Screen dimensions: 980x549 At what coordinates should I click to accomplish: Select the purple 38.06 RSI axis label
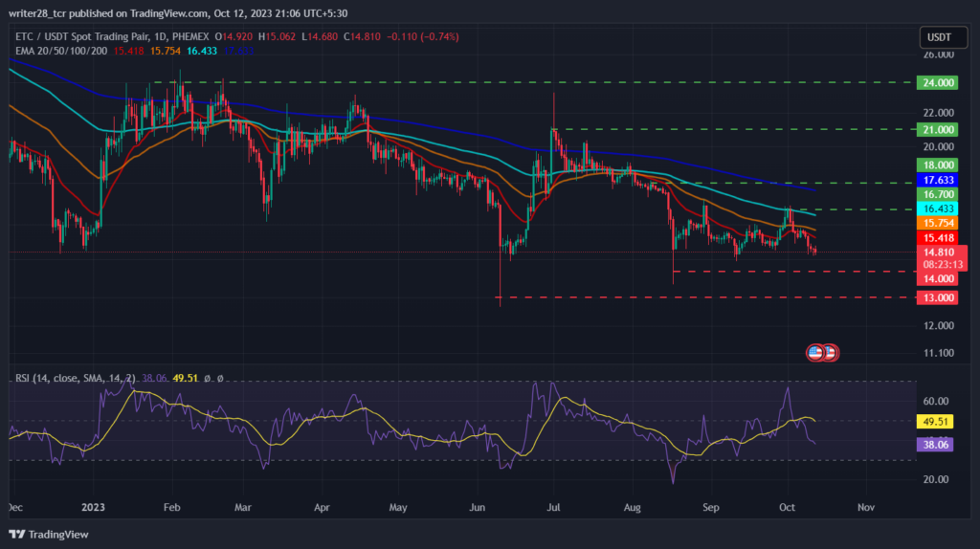pyautogui.click(x=935, y=445)
